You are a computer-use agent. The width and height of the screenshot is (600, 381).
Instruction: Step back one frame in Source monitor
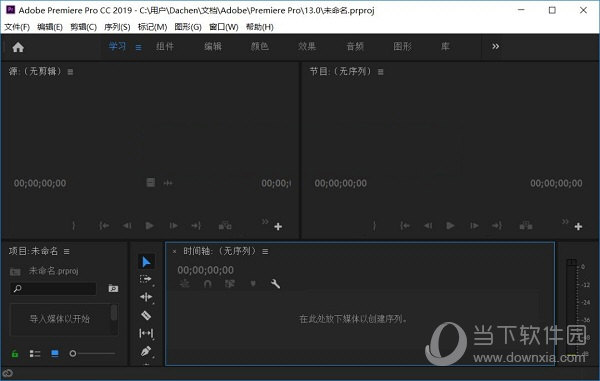pyautogui.click(x=127, y=226)
